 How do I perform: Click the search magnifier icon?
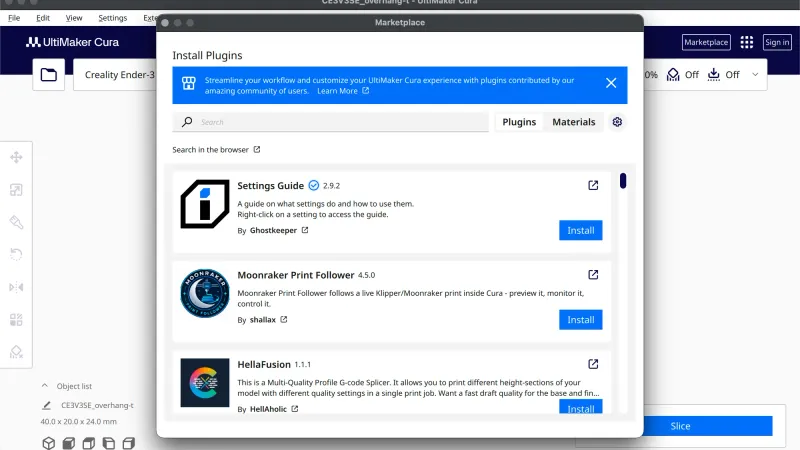point(187,122)
